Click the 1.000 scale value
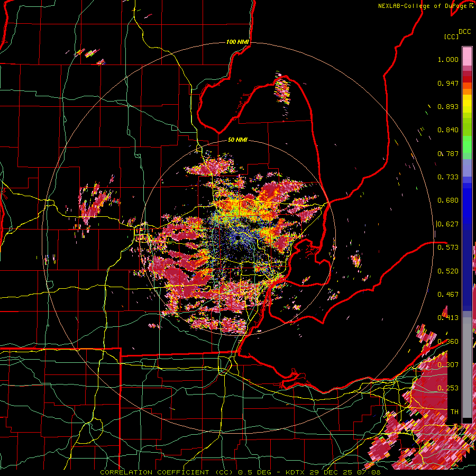The height and width of the screenshot is (476, 476). click(x=448, y=59)
